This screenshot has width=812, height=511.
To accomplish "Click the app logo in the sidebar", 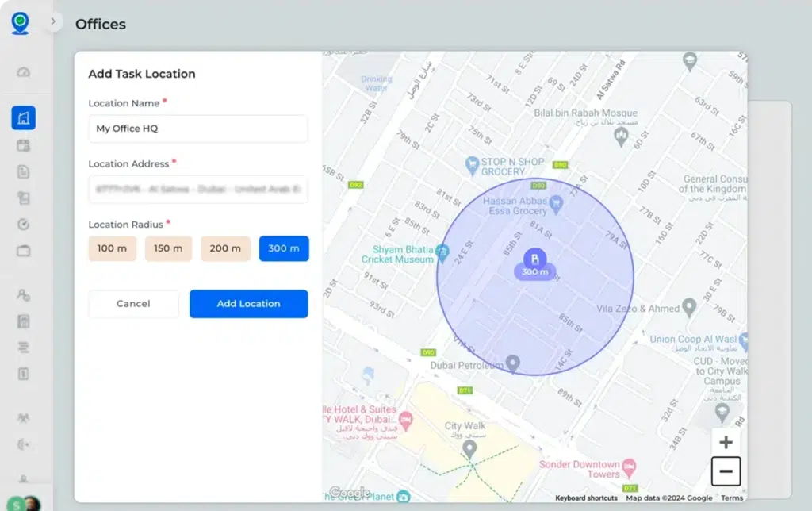I will tap(20, 23).
